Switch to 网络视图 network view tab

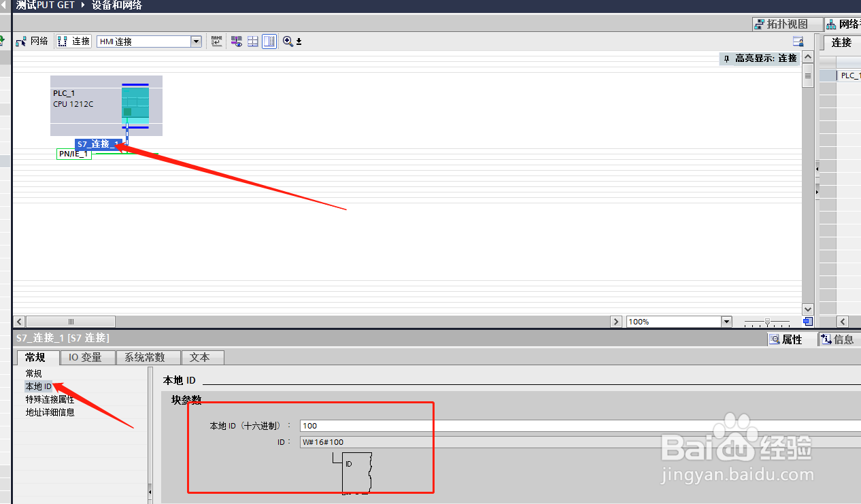[x=843, y=24]
